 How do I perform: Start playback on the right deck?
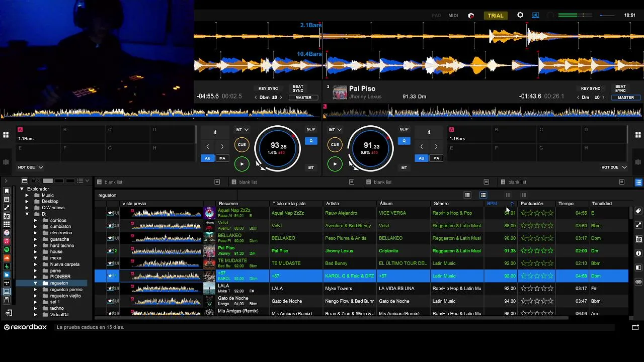pyautogui.click(x=335, y=164)
